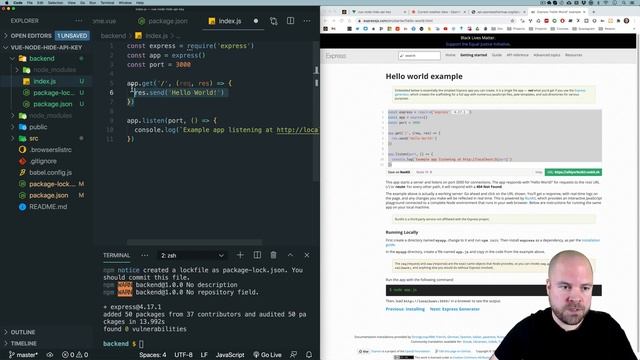Image resolution: width=640 pixels, height=360 pixels.
Task: Click the unsaved dot on index.js tab
Action: tap(256, 21)
